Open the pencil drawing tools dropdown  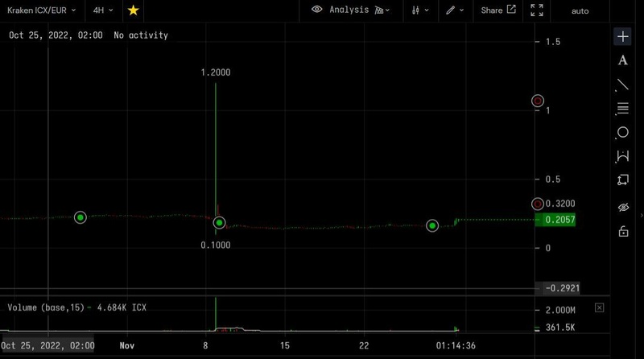pyautogui.click(x=455, y=10)
